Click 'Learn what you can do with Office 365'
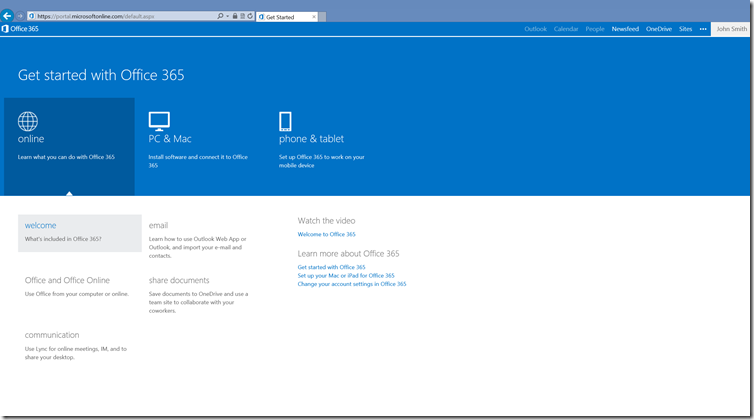 tap(66, 157)
